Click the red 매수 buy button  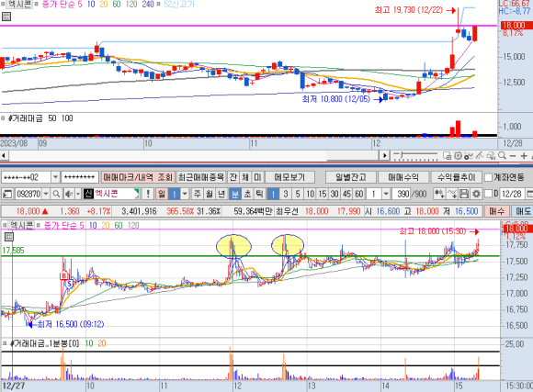click(497, 211)
